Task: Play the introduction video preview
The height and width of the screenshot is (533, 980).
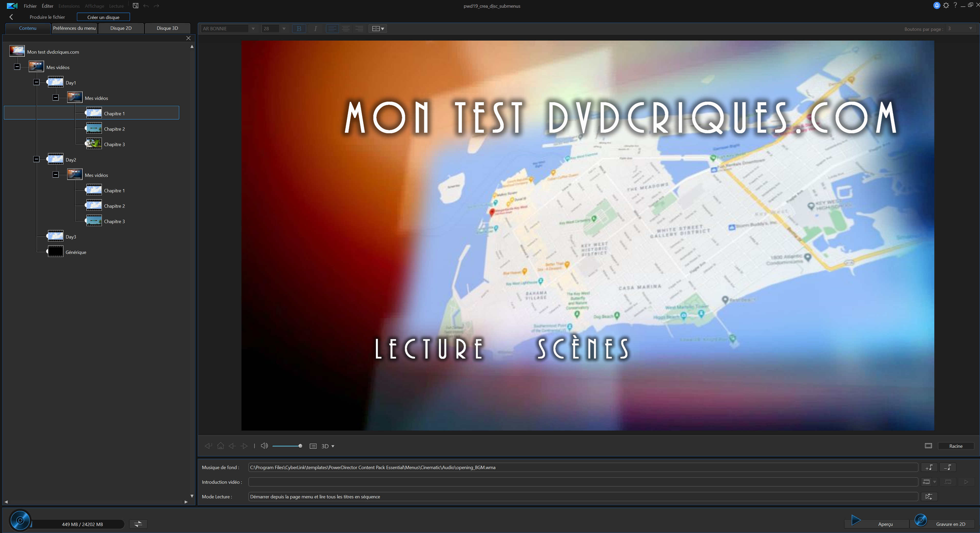Action: tap(966, 482)
